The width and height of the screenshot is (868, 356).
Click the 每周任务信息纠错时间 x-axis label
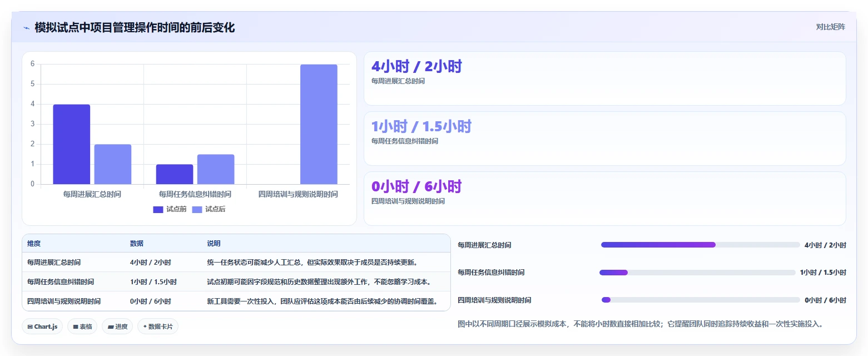click(195, 194)
